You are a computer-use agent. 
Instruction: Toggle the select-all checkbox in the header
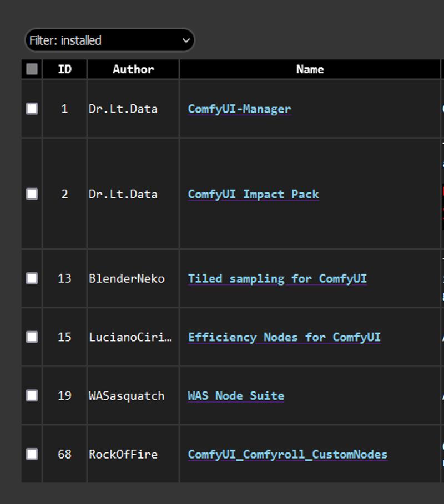point(32,69)
